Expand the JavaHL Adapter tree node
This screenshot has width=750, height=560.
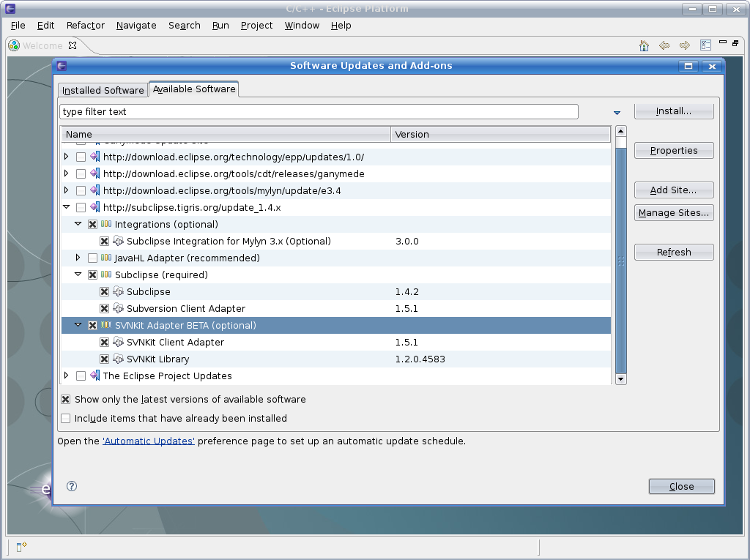[x=78, y=258]
